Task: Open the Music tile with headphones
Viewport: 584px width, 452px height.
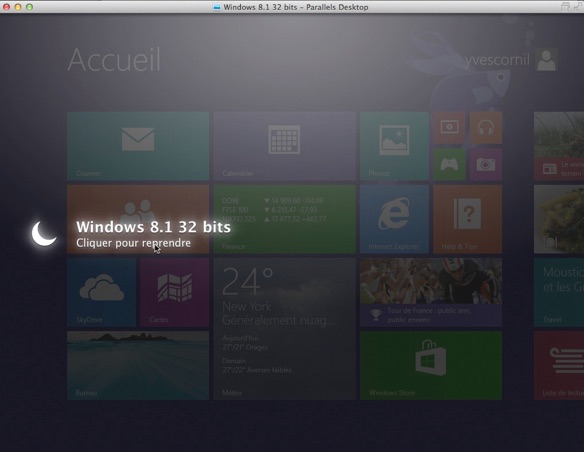Action: click(x=486, y=128)
